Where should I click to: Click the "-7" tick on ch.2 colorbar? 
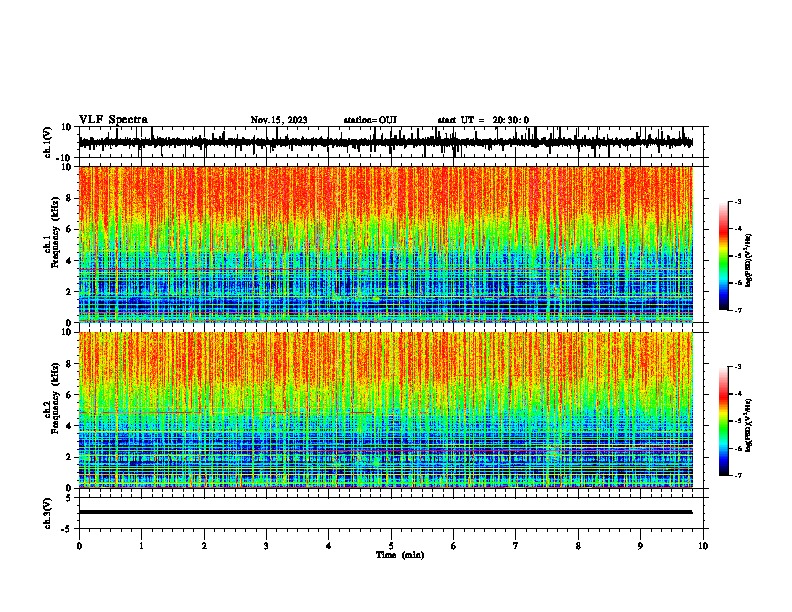(x=738, y=475)
